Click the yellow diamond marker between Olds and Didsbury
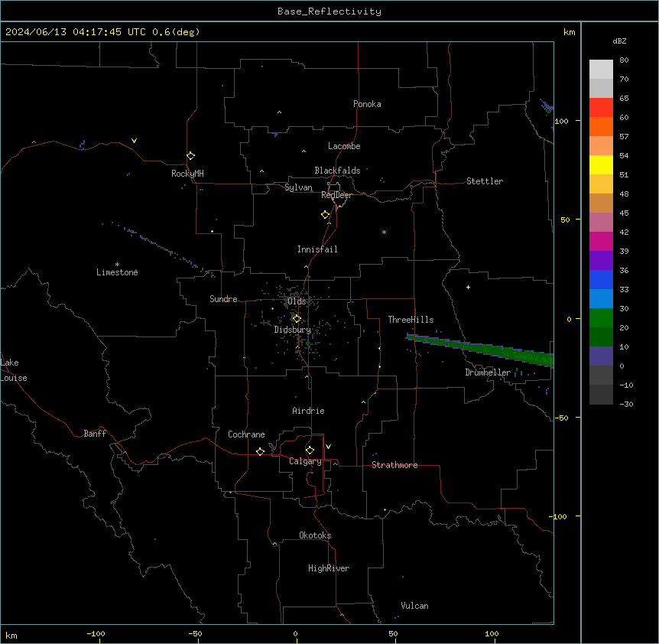The image size is (659, 644). point(297,319)
